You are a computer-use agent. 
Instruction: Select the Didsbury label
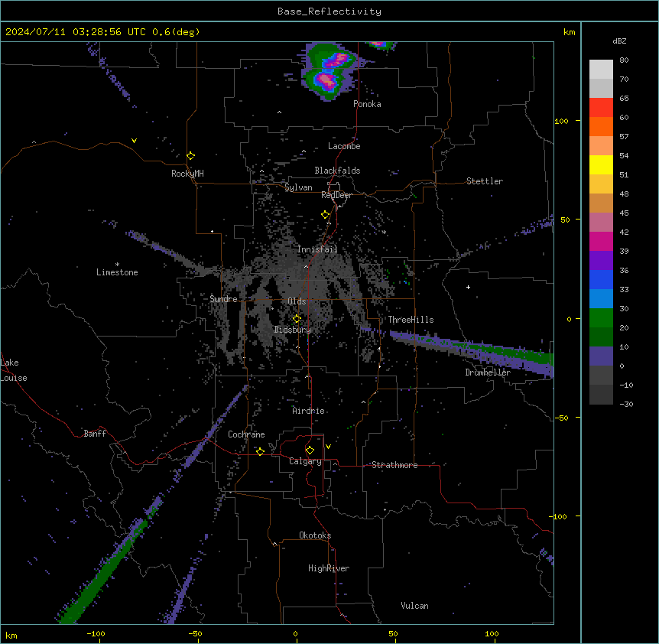tap(293, 330)
